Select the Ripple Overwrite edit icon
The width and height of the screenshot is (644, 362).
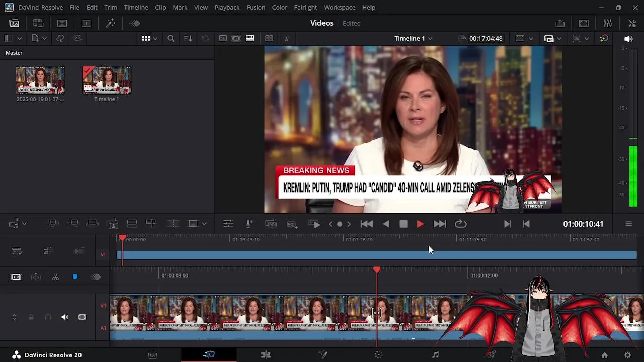93,223
